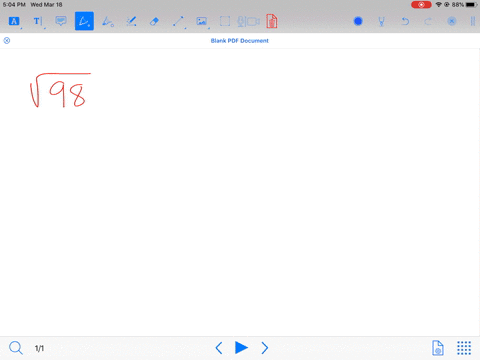Tap the 1/1 page indicator
The image size is (480, 360).
tap(39, 348)
